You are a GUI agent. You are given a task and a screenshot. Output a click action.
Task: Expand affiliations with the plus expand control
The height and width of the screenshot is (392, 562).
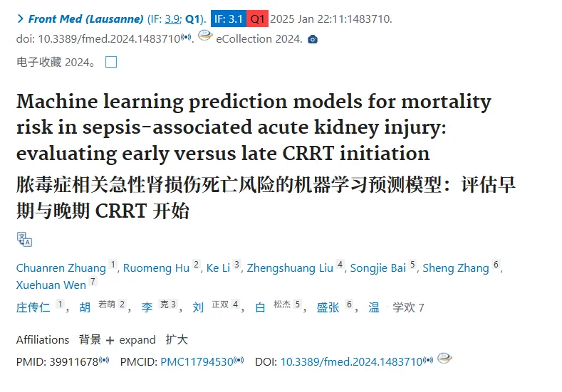click(x=131, y=340)
